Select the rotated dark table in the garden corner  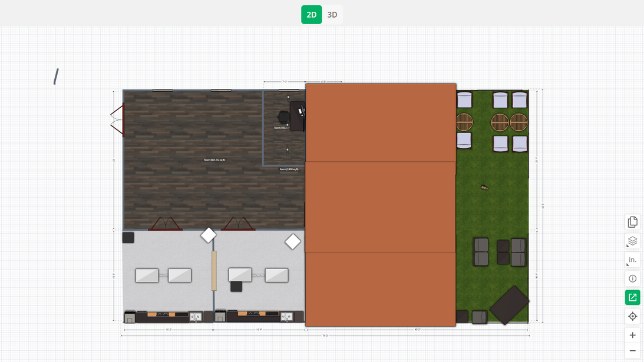509,305
